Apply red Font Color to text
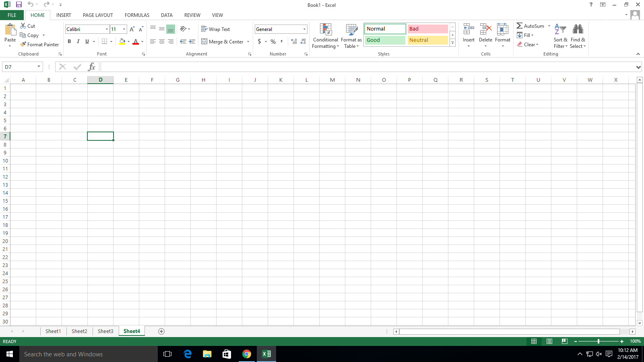Viewport: 644px width, 362px height. point(136,41)
